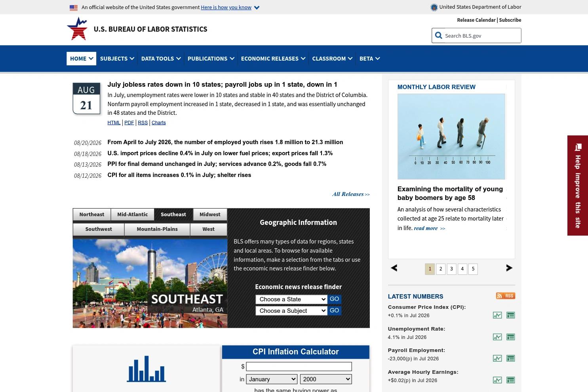The height and width of the screenshot is (392, 588).
Task: Select the Southwest region tab
Action: pyautogui.click(x=99, y=229)
